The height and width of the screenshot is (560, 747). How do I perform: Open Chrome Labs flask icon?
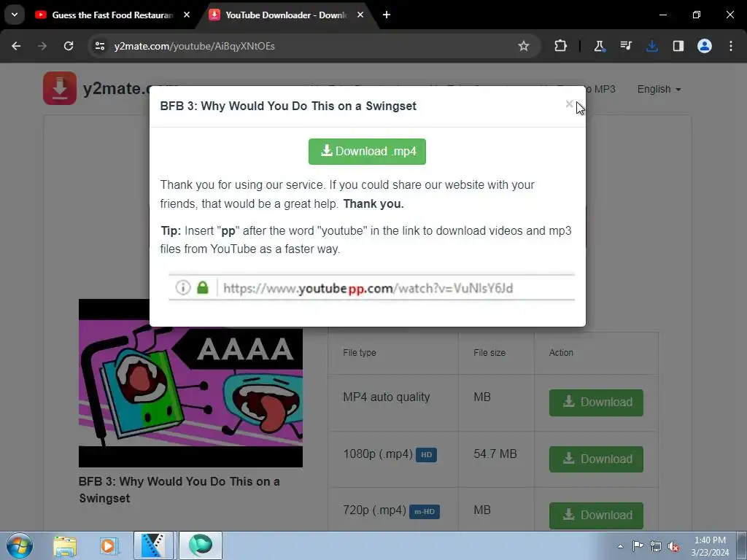pyautogui.click(x=600, y=46)
